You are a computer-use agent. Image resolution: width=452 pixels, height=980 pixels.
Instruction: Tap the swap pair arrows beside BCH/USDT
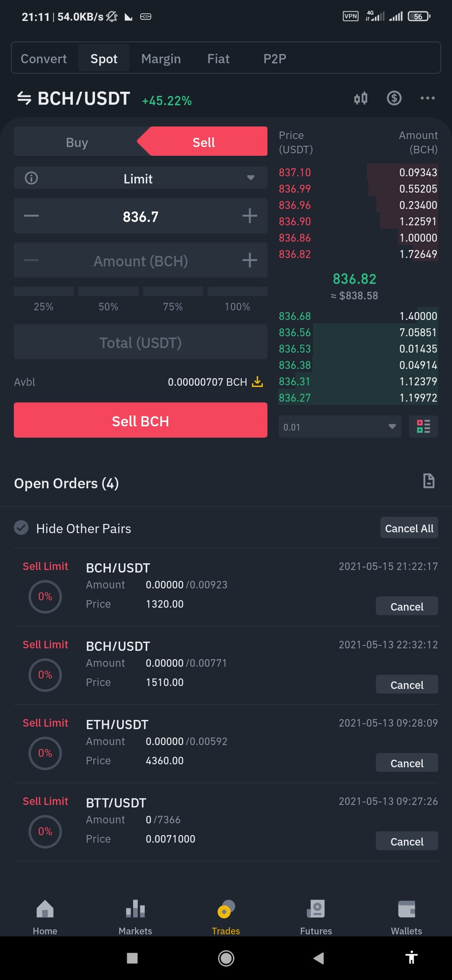click(24, 98)
